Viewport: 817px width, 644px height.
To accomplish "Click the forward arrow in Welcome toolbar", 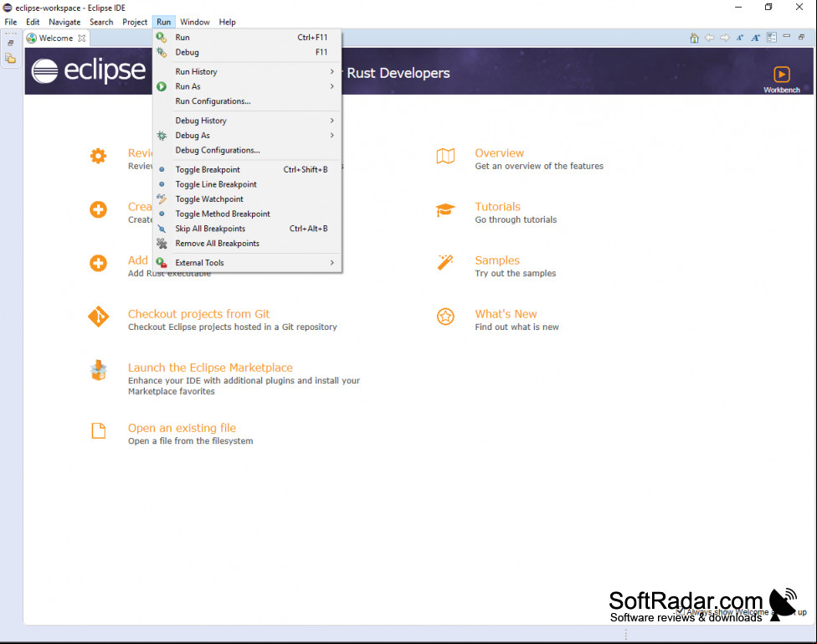I will tap(725, 38).
